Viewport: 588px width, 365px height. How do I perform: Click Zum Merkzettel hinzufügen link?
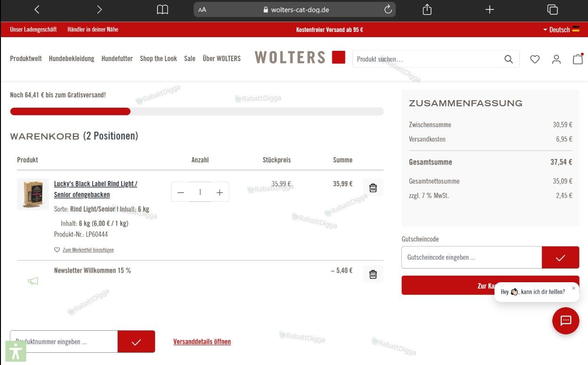pyautogui.click(x=88, y=250)
